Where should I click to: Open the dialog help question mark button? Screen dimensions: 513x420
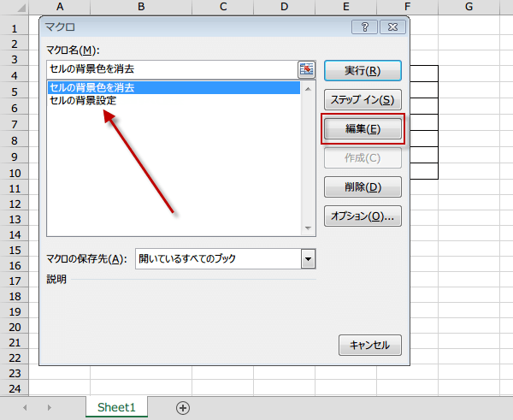tap(364, 27)
